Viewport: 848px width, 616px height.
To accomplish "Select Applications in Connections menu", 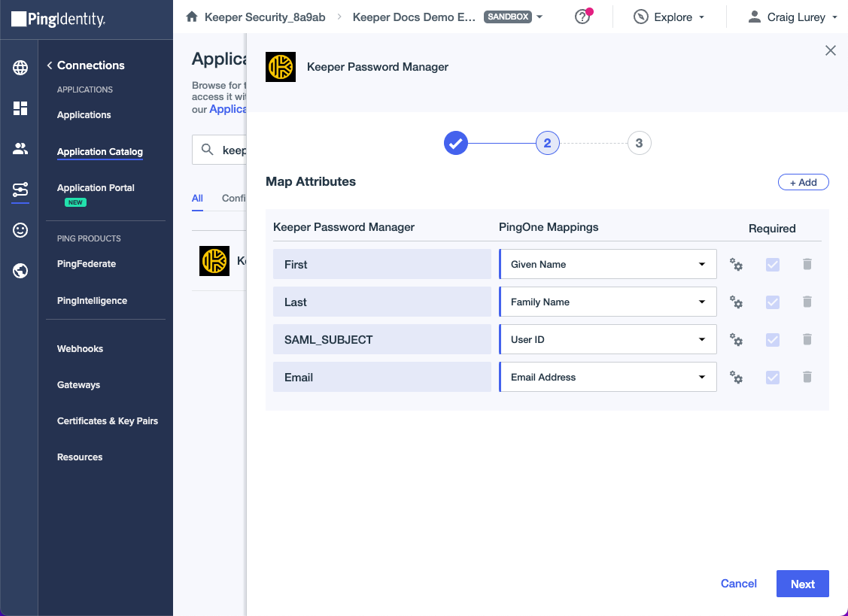I will point(84,115).
